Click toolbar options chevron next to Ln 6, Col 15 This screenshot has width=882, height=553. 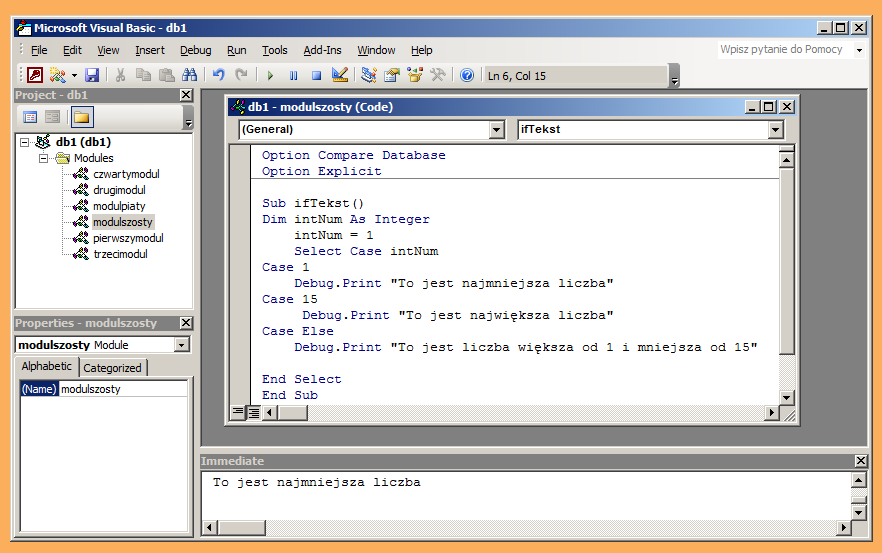tap(674, 76)
